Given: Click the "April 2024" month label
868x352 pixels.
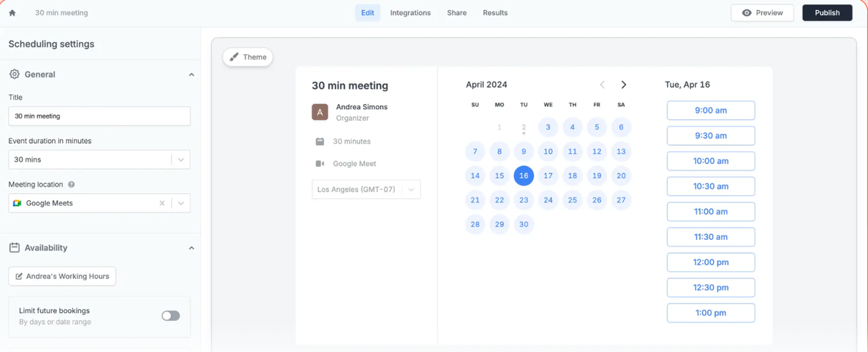Looking at the screenshot, I should pos(486,85).
